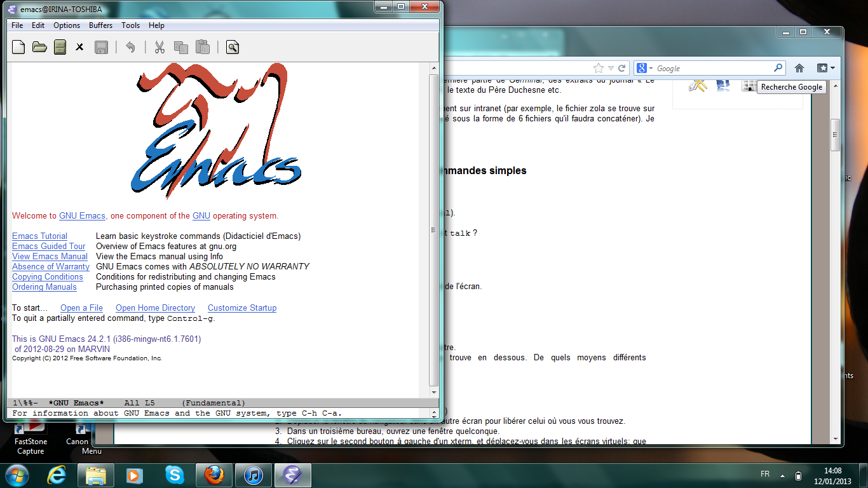Click the GNU Emacs link in welcome line

coord(82,215)
